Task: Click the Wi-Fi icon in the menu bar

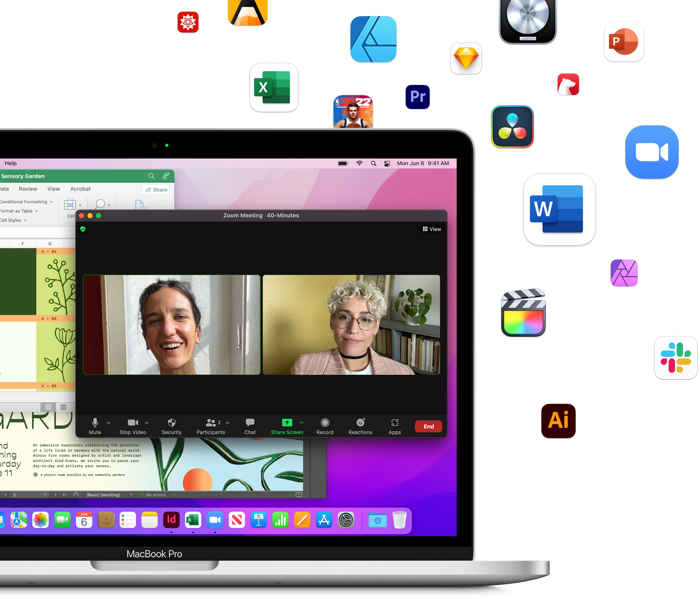Action: 359,163
